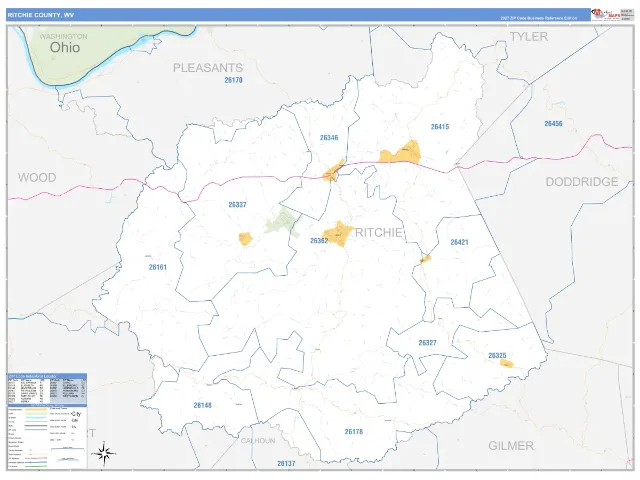Click the orange town below 26325
The height and width of the screenshot is (480, 640).
507,364
